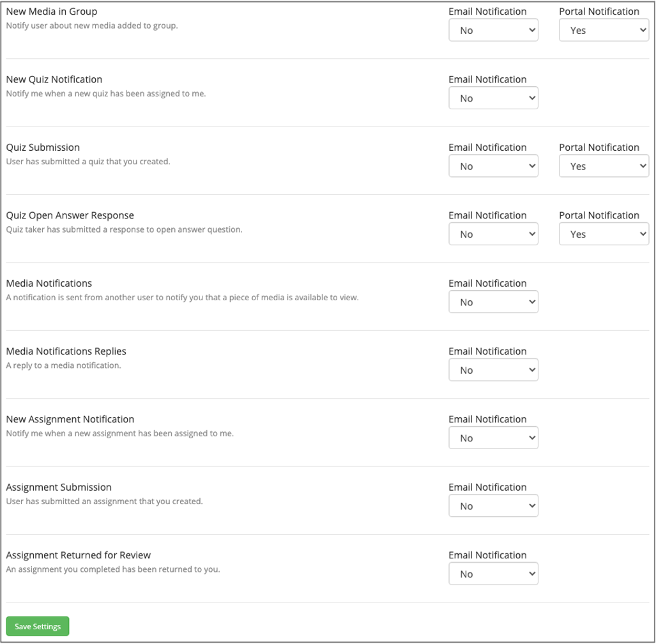Open Portal Notification dropdown for Quiz Submission
This screenshot has height=644, width=656.
[604, 166]
